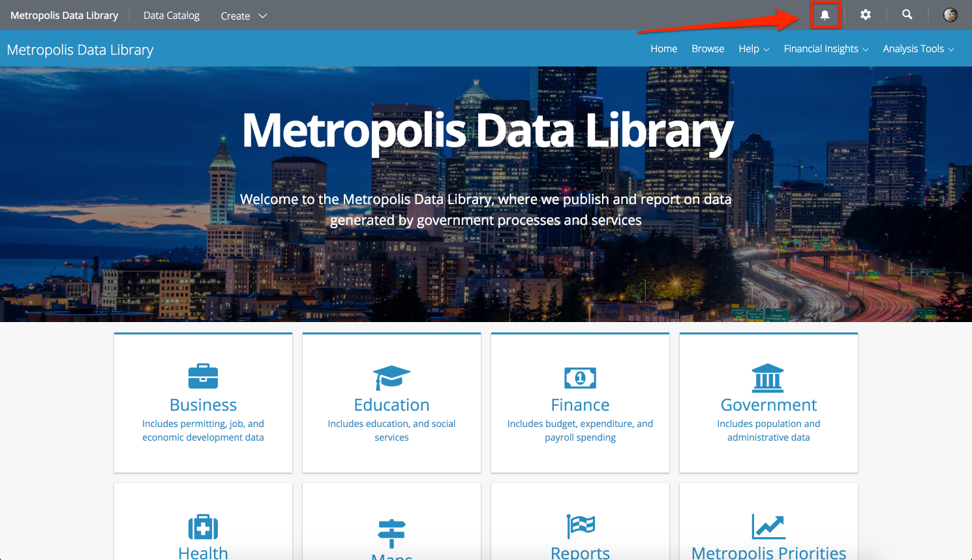The width and height of the screenshot is (972, 560).
Task: Click the search magnifier icon
Action: point(907,14)
